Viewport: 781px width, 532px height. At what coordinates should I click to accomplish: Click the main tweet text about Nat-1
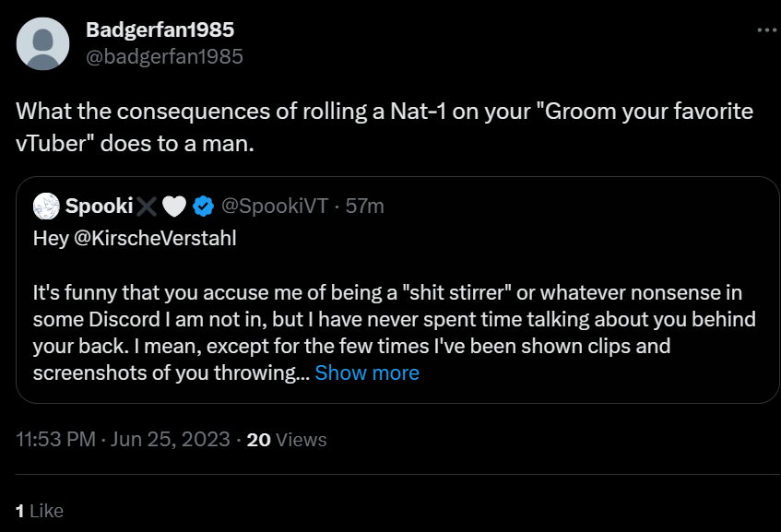(385, 127)
